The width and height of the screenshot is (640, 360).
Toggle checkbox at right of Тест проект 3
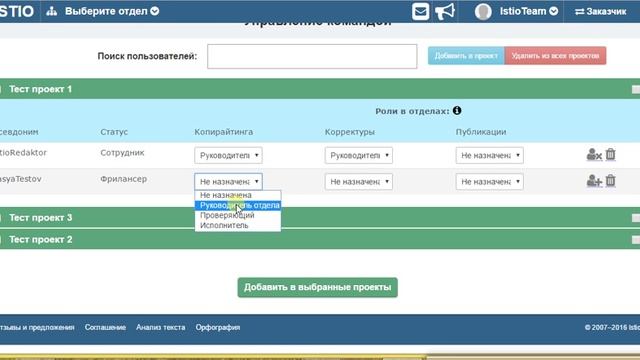click(636, 218)
